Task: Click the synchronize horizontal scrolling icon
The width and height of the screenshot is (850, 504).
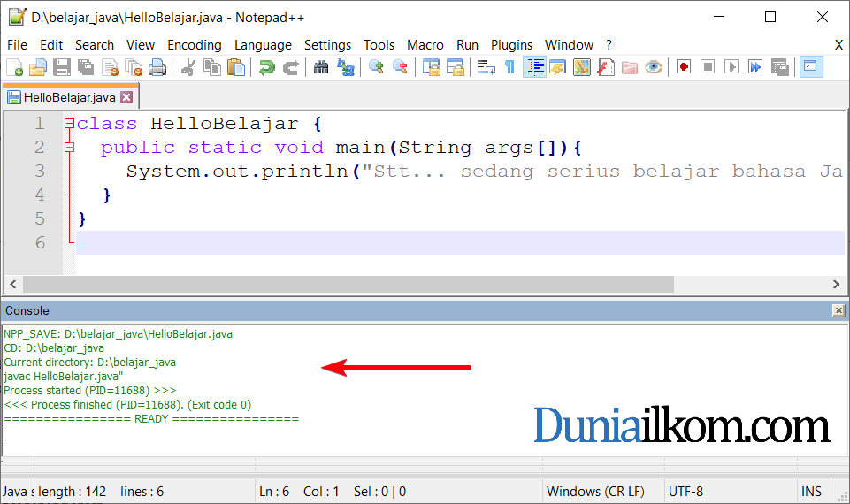Action: (455, 67)
